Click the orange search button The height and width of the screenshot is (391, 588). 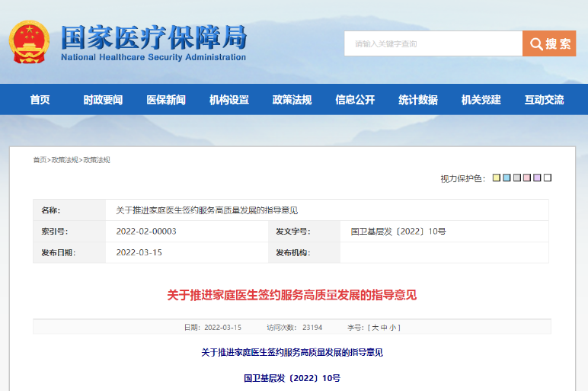[548, 43]
